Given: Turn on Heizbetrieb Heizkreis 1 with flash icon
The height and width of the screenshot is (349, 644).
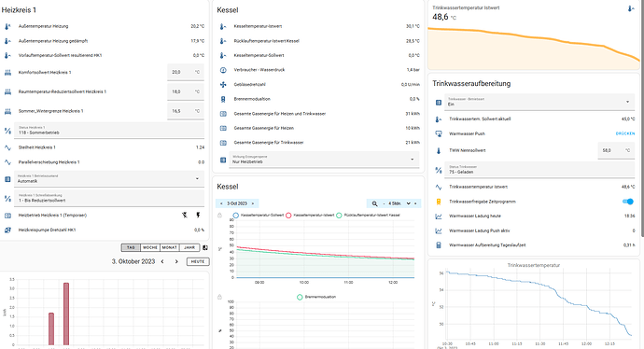Looking at the screenshot, I should coord(199,216).
